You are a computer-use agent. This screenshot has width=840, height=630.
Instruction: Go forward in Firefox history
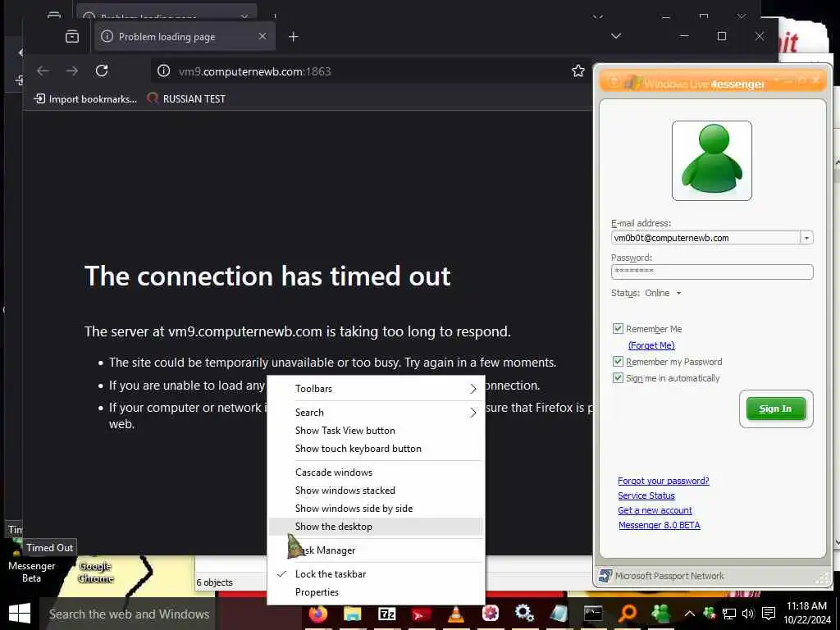72,71
